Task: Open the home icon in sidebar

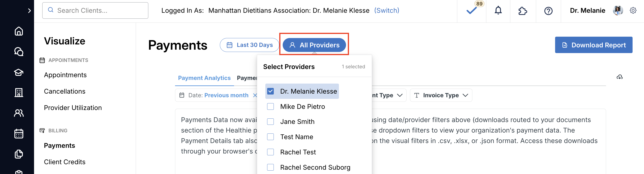Action: pyautogui.click(x=19, y=31)
